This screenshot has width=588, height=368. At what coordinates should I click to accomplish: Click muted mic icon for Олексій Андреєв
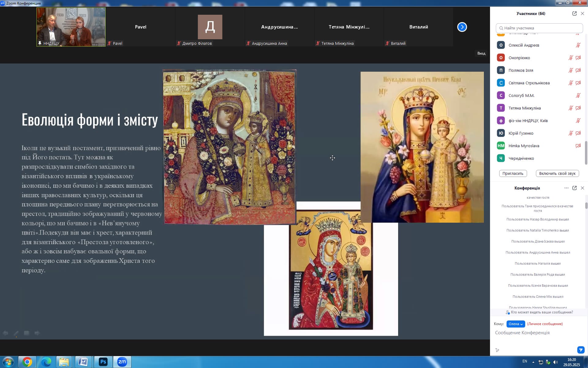point(578,45)
